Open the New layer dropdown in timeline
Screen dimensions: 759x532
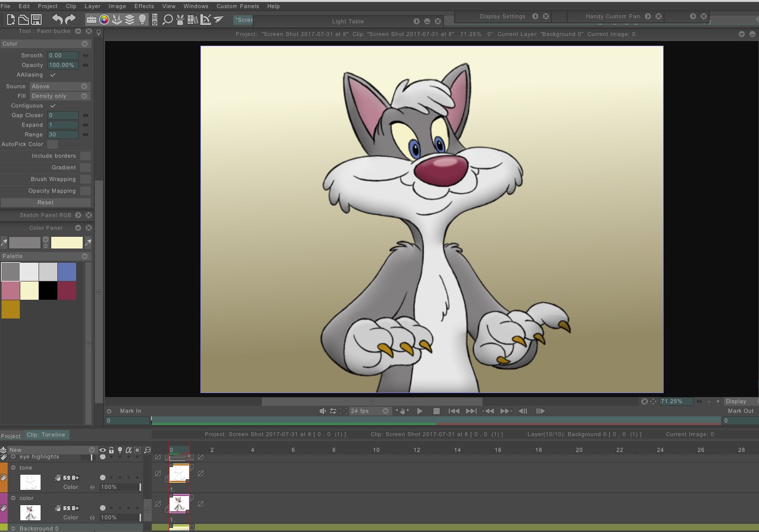pos(52,450)
